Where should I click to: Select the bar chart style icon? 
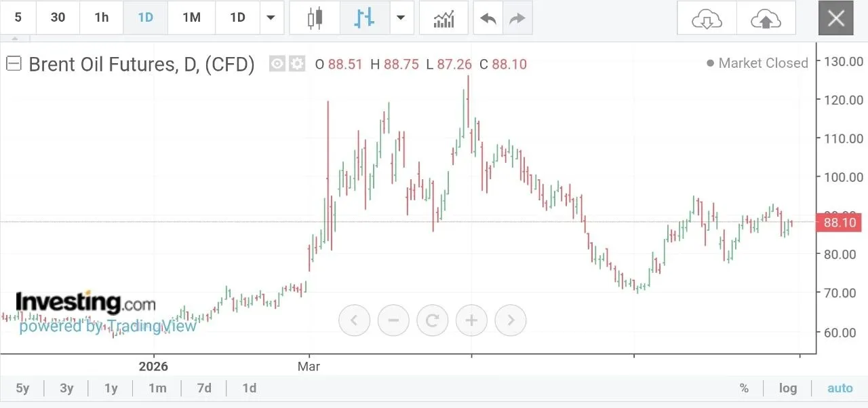(x=364, y=18)
